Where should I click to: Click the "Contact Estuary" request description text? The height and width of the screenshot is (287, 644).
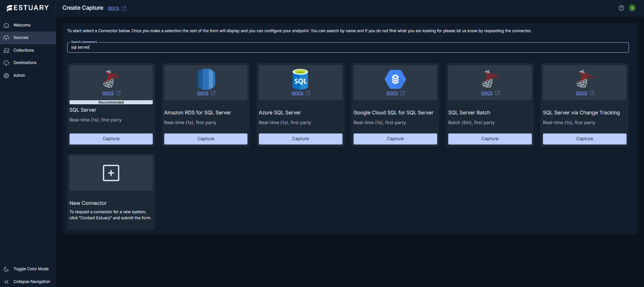point(110,215)
